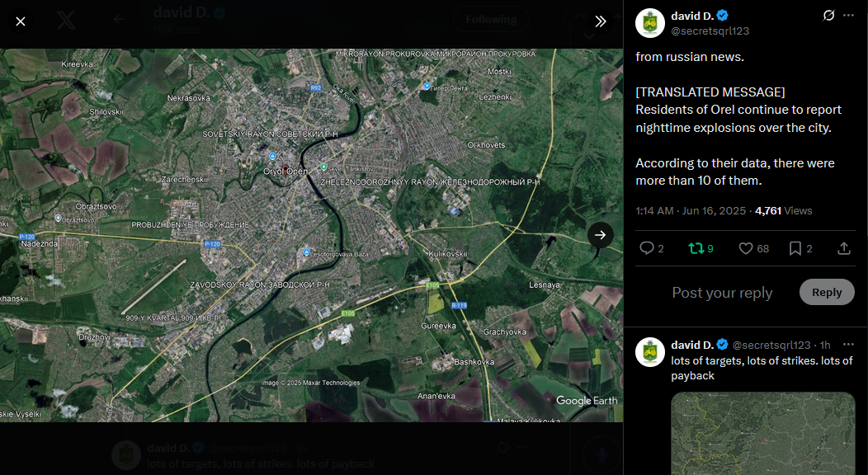Open the post timestamp 1:14 AM Jun 16, 2025
Image resolution: width=868 pixels, height=475 pixels.
click(691, 210)
